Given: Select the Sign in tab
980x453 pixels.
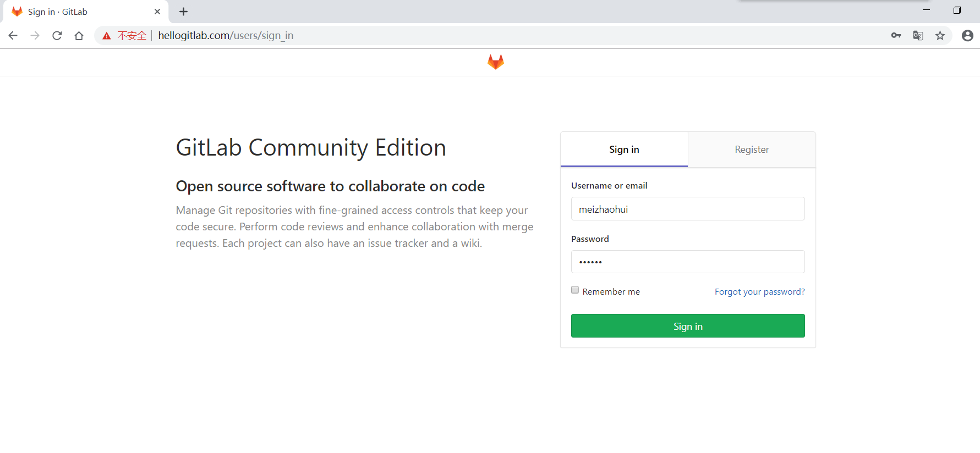Looking at the screenshot, I should click(x=624, y=150).
